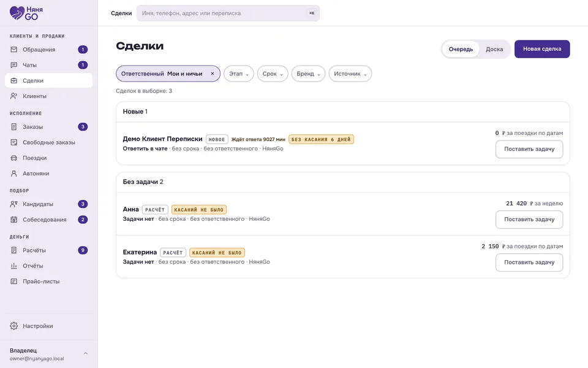588x368 pixels.
Task: Click the Настройки gear icon
Action: pos(14,326)
